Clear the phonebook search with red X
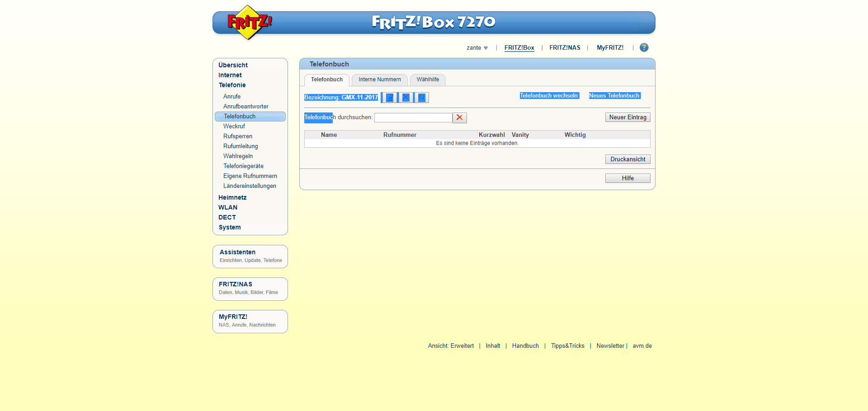The height and width of the screenshot is (411, 868). tap(460, 117)
